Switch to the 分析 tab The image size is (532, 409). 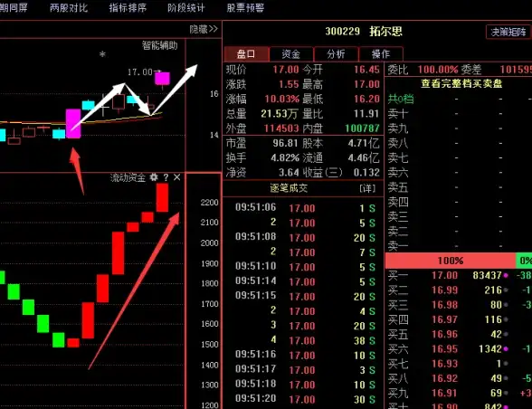(x=336, y=54)
